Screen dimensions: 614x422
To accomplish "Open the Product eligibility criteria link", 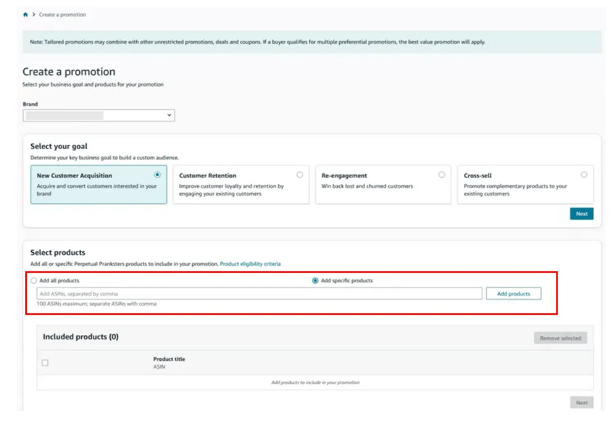I will pos(250,264).
